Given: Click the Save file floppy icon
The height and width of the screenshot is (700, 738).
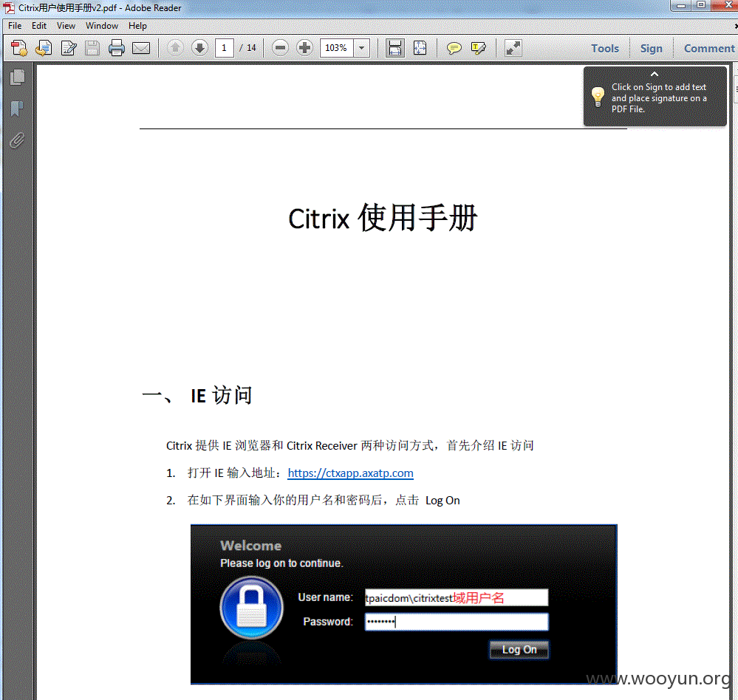Looking at the screenshot, I should point(92,48).
